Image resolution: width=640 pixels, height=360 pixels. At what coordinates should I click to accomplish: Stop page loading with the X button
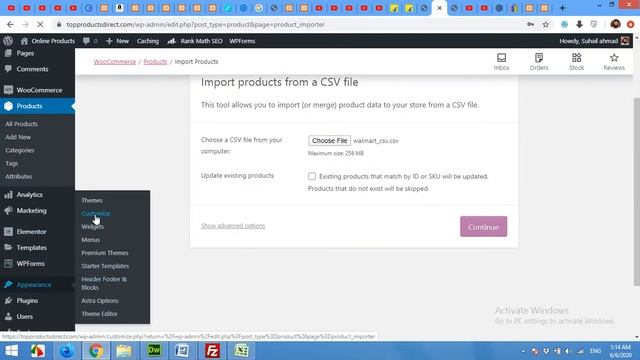[40, 24]
